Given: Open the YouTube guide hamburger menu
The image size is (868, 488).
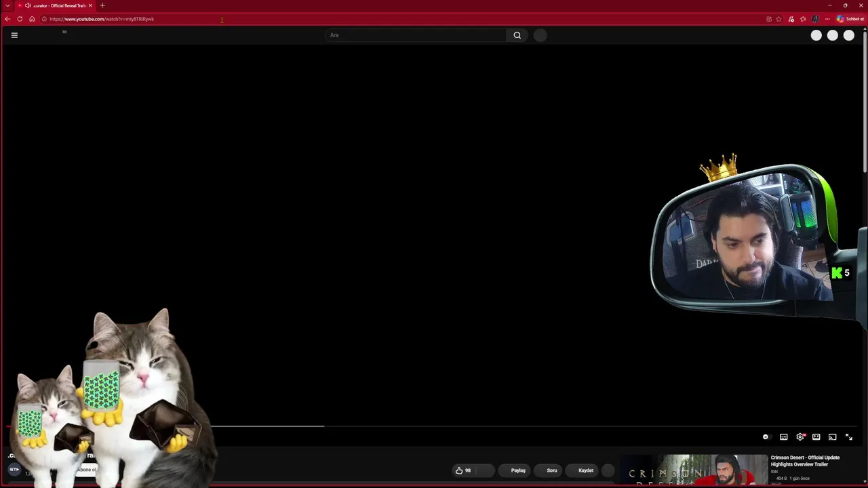Looking at the screenshot, I should (x=14, y=35).
